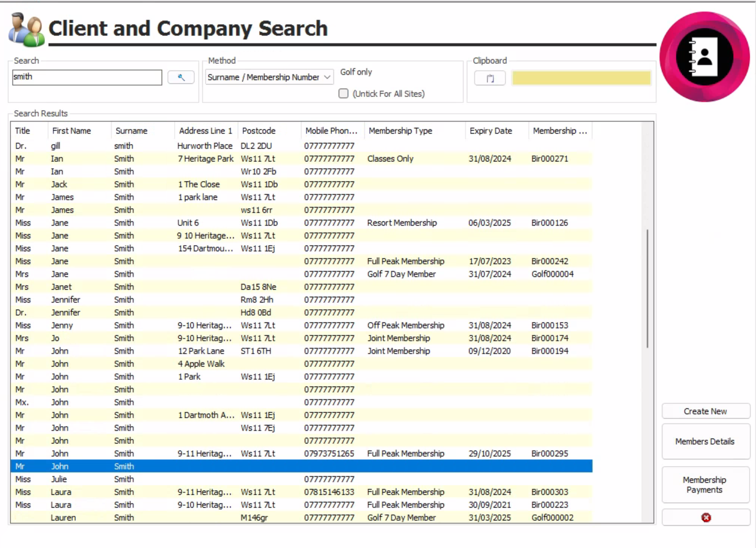Click Jane Smith at 9 10 Heritage...
This screenshot has width=756, height=548.
click(301, 236)
